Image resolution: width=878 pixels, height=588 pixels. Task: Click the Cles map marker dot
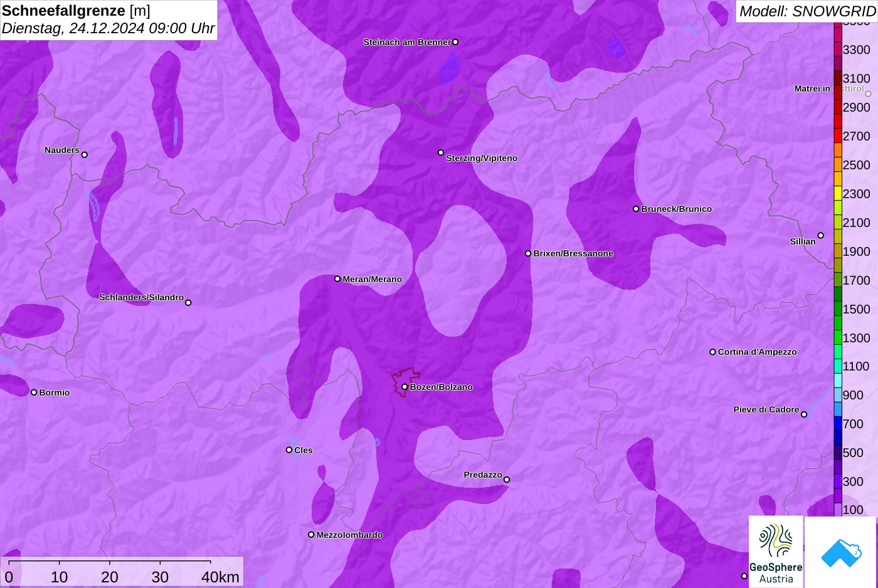(289, 449)
